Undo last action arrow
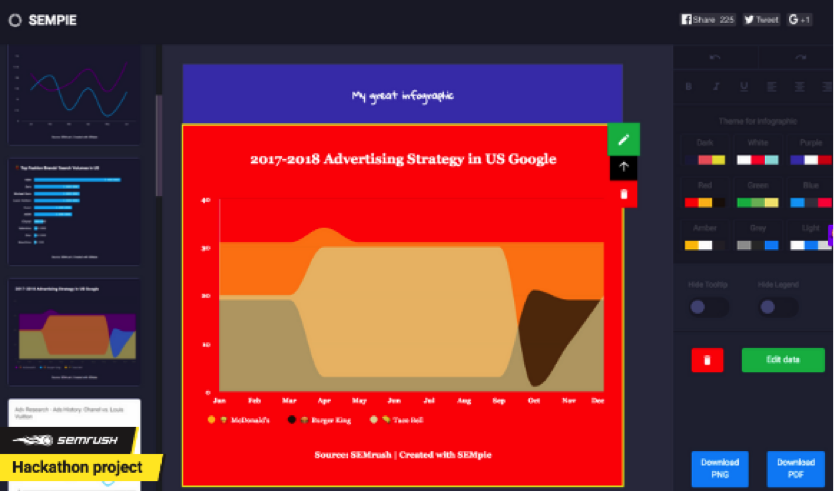Viewport: 834px width, 492px height. [715, 57]
